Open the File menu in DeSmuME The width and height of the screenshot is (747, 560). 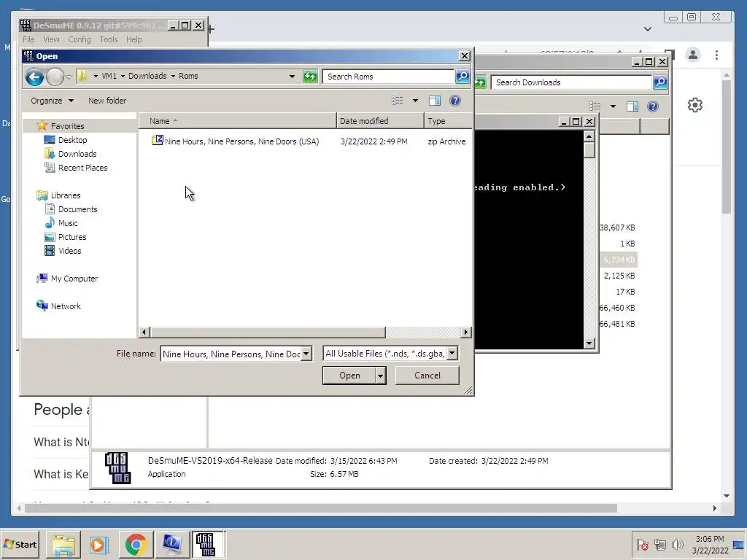tap(28, 39)
